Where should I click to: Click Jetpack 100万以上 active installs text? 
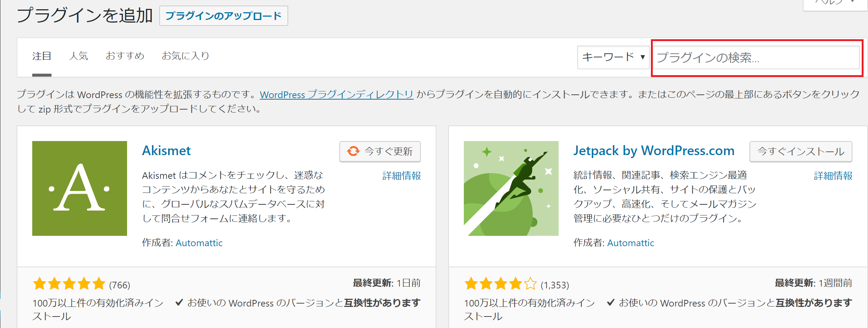(530, 309)
